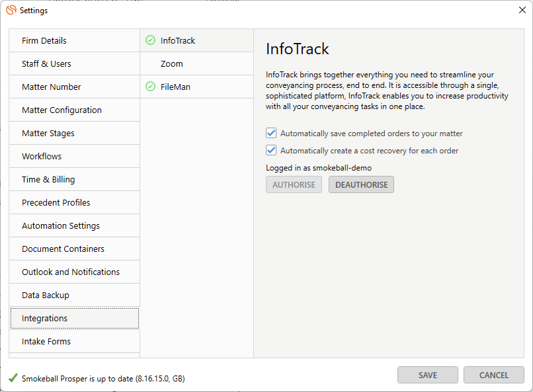533x392 pixels.
Task: Click the Authorise button
Action: (294, 184)
